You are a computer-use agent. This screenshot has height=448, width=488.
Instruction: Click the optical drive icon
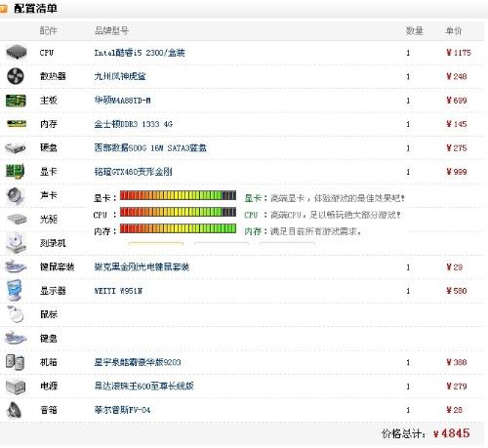pos(17,219)
